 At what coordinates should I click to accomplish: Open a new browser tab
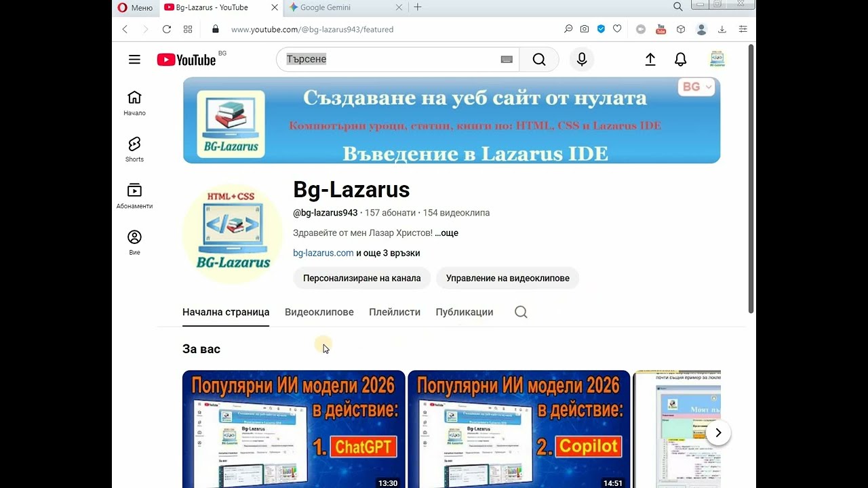pos(418,7)
